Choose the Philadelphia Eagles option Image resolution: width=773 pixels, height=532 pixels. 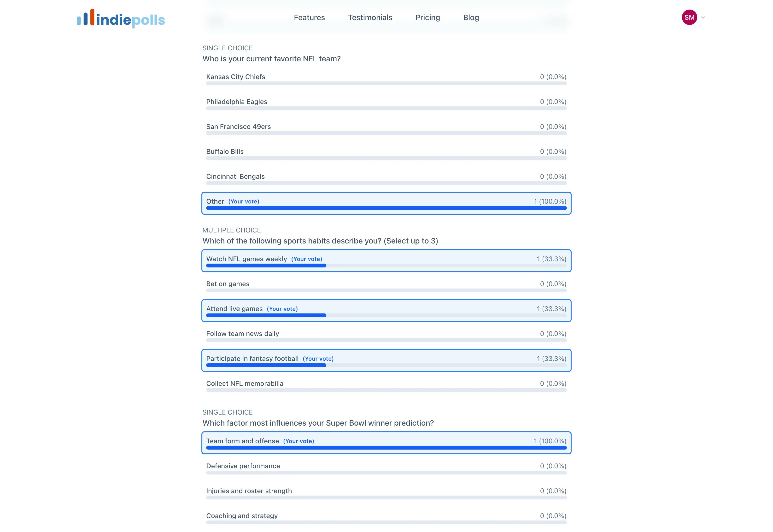(x=386, y=104)
